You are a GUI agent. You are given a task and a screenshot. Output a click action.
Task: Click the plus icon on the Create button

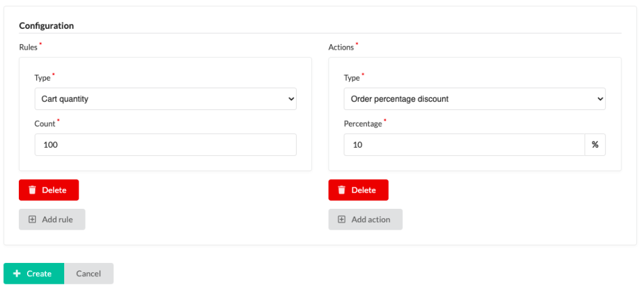pyautogui.click(x=17, y=274)
